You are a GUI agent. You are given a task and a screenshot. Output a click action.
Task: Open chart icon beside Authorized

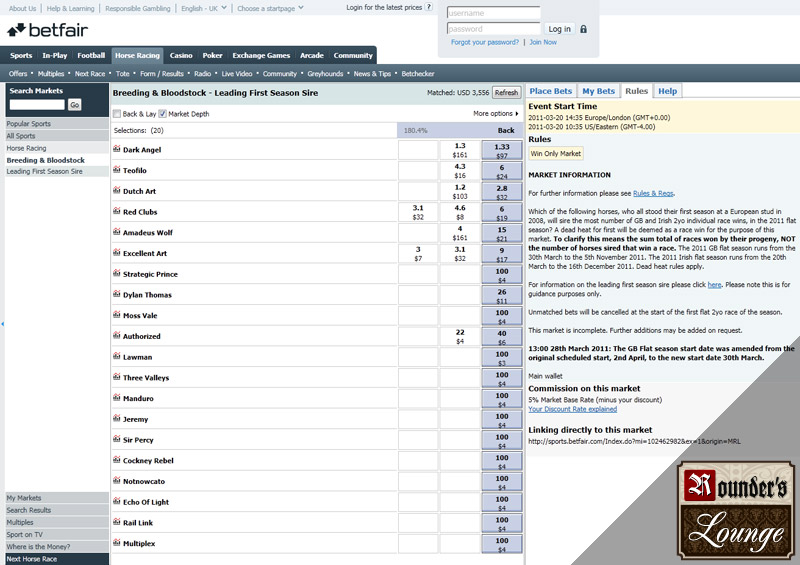tap(116, 335)
